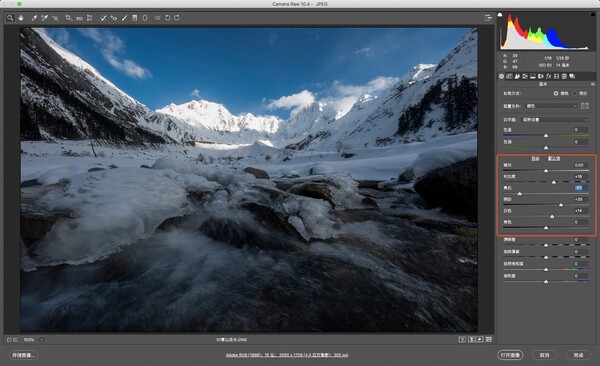
Task: Select the Radial Filter tool
Action: (x=145, y=18)
